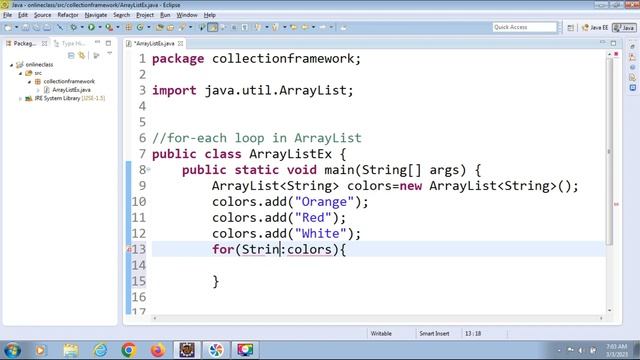Open the Project menu

[145, 15]
